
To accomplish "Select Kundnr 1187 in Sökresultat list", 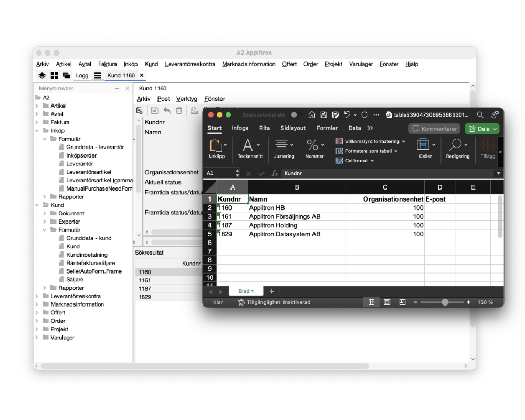I will [145, 289].
